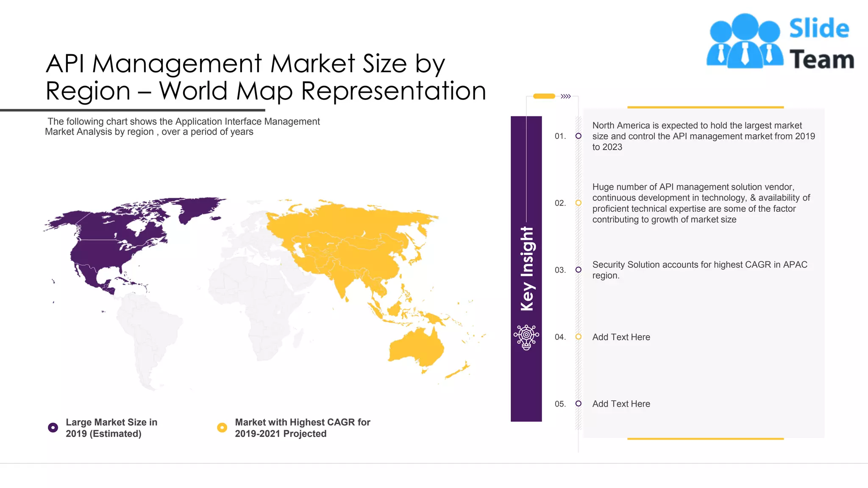868x488 pixels.
Task: Click the yellow legend circle for Highest CAGR
Action: 222,427
